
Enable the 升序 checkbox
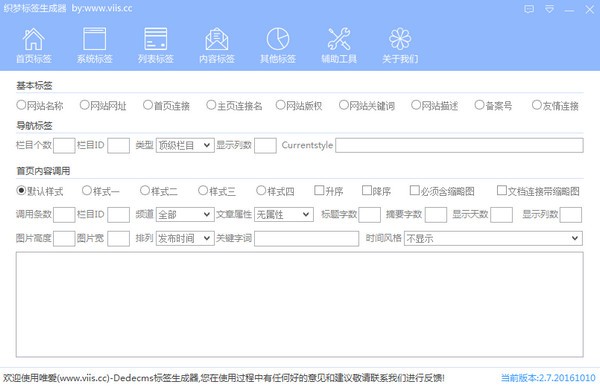click(x=319, y=190)
